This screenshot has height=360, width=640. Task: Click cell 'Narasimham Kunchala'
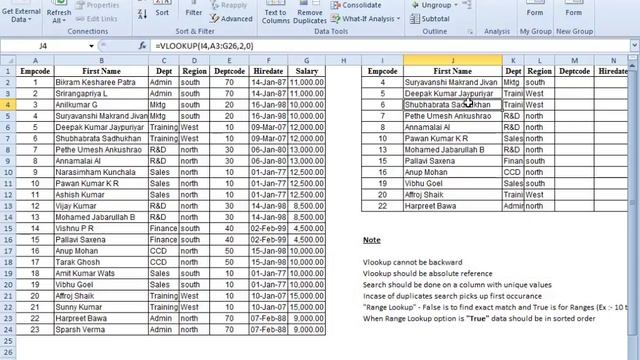point(101,172)
